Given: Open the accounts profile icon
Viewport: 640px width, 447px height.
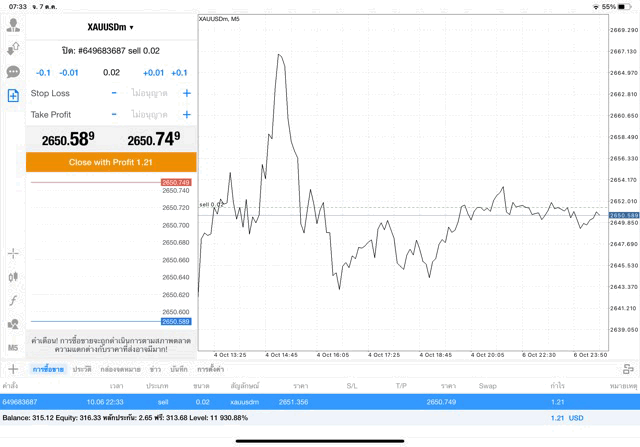Looking at the screenshot, I should [x=13, y=25].
